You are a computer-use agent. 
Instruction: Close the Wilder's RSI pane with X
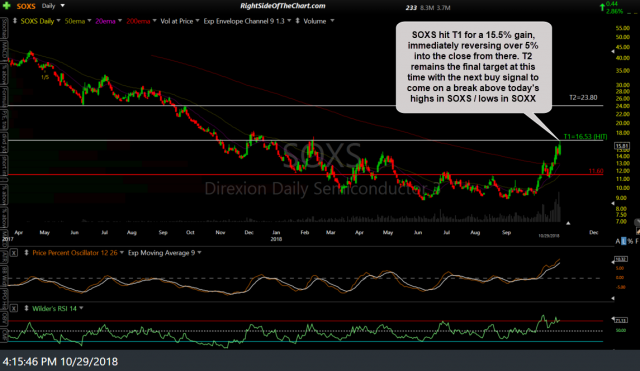pyautogui.click(x=14, y=309)
